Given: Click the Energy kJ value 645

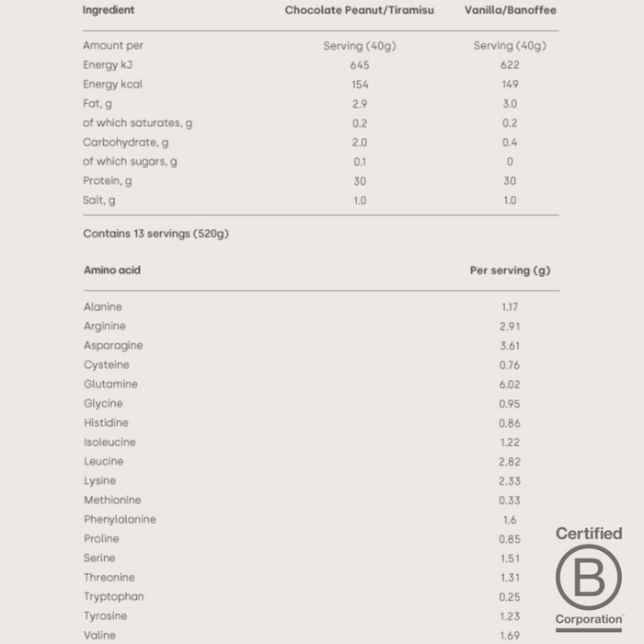Looking at the screenshot, I should [359, 65].
